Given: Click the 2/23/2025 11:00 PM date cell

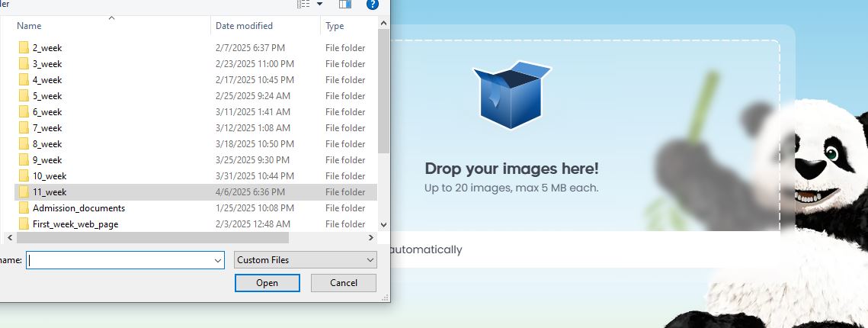Looking at the screenshot, I should point(255,64).
